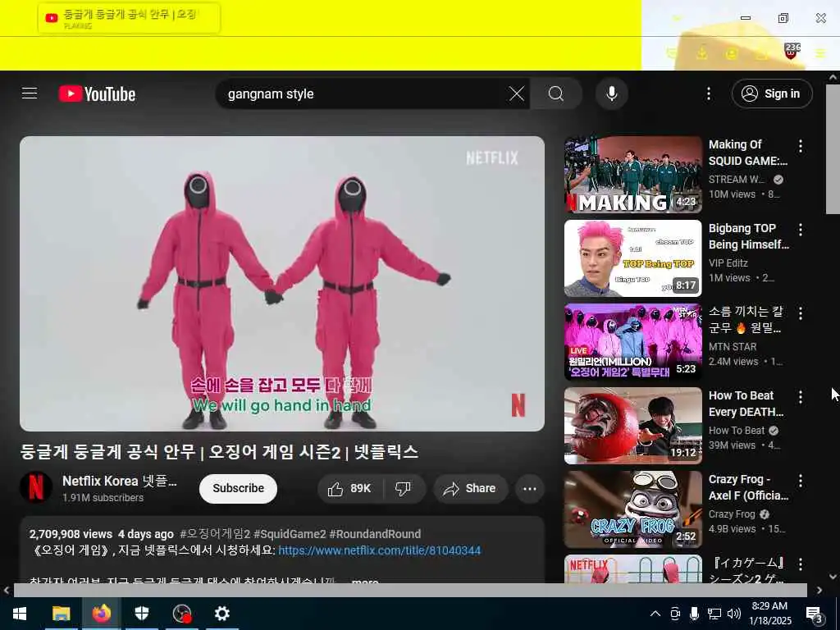840x630 pixels.
Task: Open Netflix Korea channel avatar
Action: 36,487
